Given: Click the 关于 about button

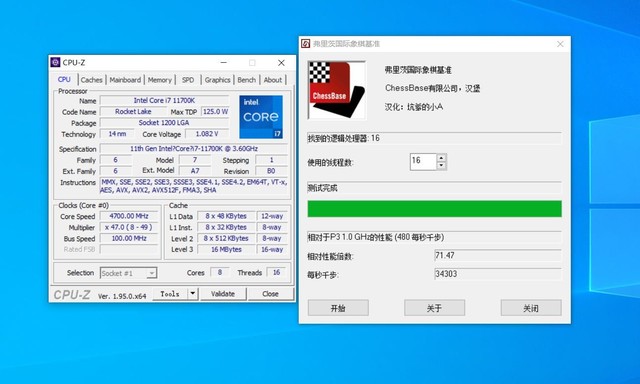Looking at the screenshot, I should tap(434, 308).
